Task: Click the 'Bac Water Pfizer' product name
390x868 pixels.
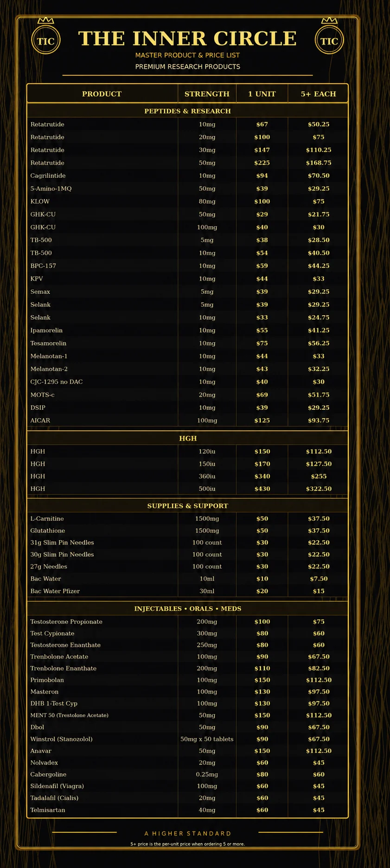Action: pos(55,591)
